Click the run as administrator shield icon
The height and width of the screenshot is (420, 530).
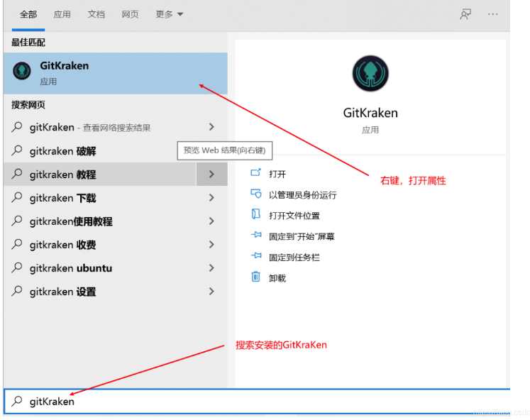pos(255,194)
